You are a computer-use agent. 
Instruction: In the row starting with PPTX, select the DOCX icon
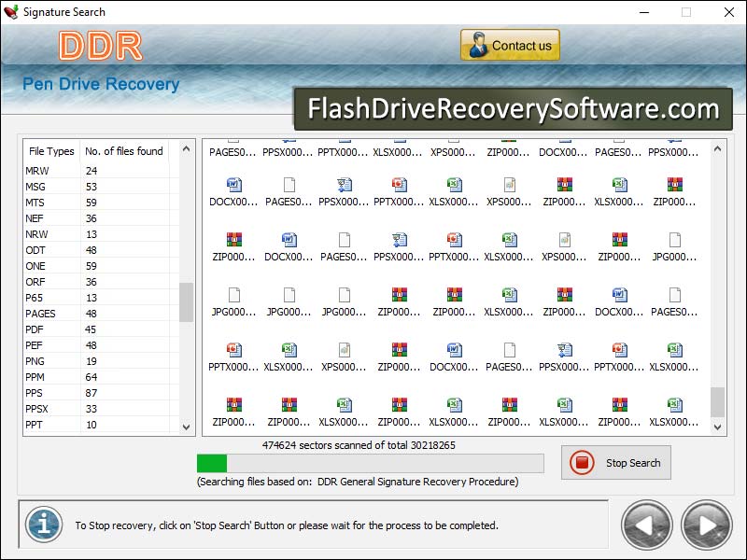[454, 350]
